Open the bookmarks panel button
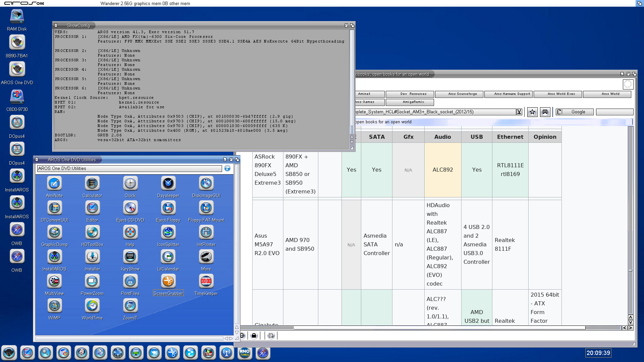This screenshot has height=362, width=644. pyautogui.click(x=545, y=112)
